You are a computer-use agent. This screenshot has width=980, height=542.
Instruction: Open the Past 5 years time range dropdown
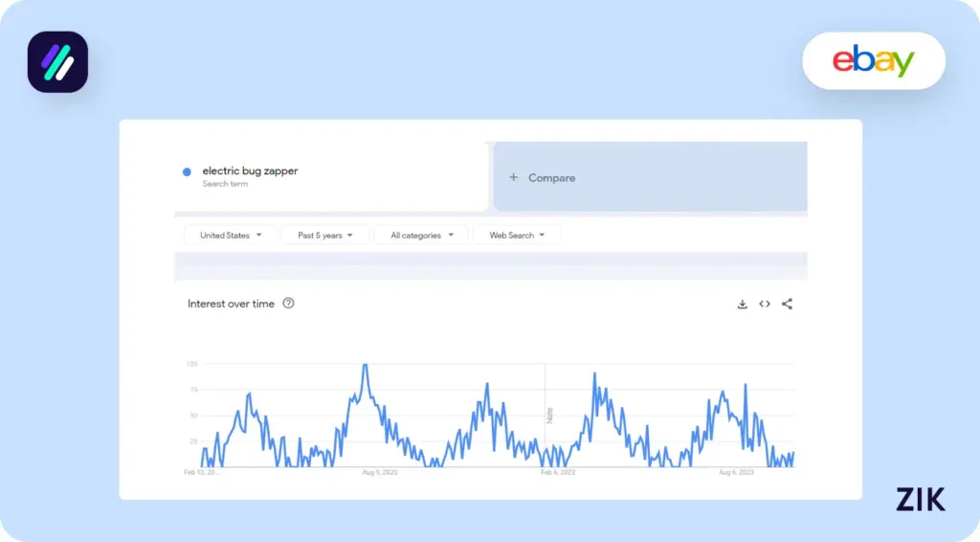pyautogui.click(x=324, y=236)
